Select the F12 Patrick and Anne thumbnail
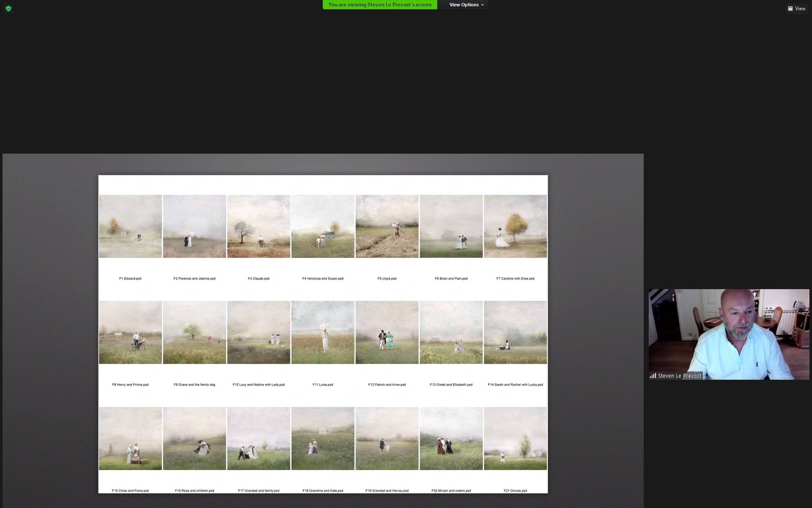Image resolution: width=812 pixels, height=508 pixels. pyautogui.click(x=387, y=332)
